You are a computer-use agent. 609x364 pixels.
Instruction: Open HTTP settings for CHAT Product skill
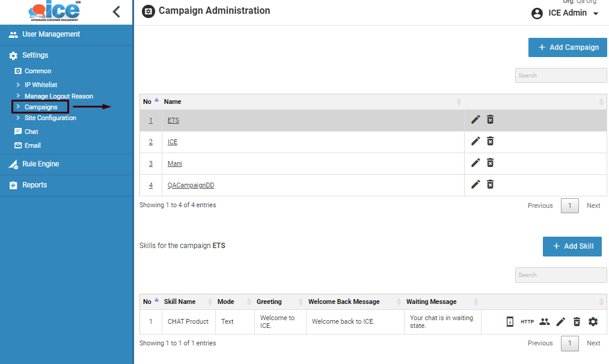click(x=527, y=322)
